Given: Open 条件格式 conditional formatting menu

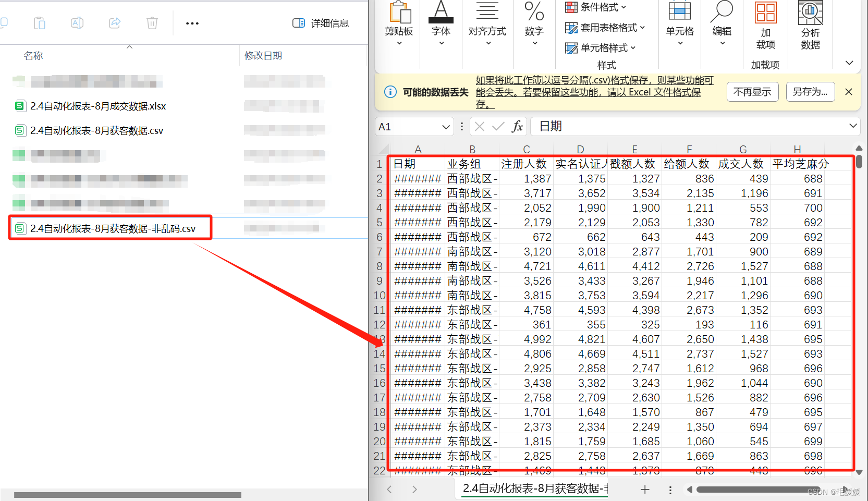Looking at the screenshot, I should (596, 7).
